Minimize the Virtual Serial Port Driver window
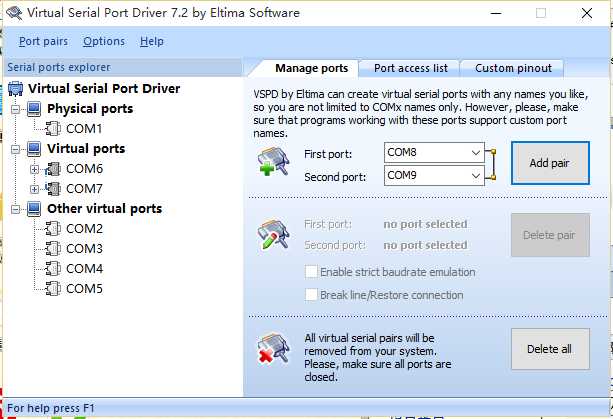The height and width of the screenshot is (419, 613). [496, 13]
